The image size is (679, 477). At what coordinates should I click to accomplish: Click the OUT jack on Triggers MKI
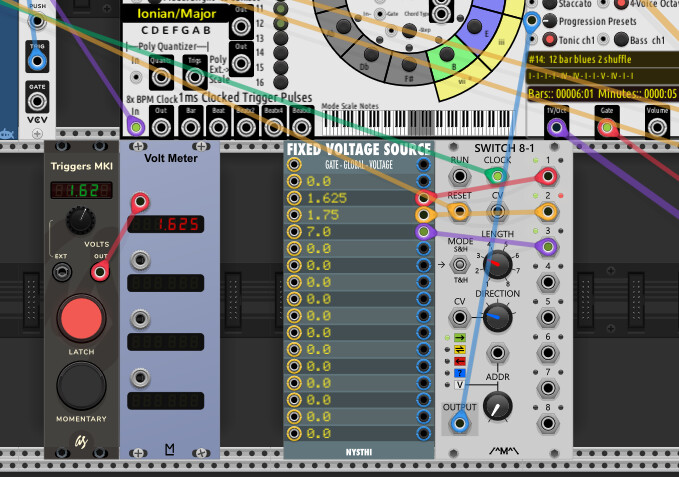tap(99, 270)
